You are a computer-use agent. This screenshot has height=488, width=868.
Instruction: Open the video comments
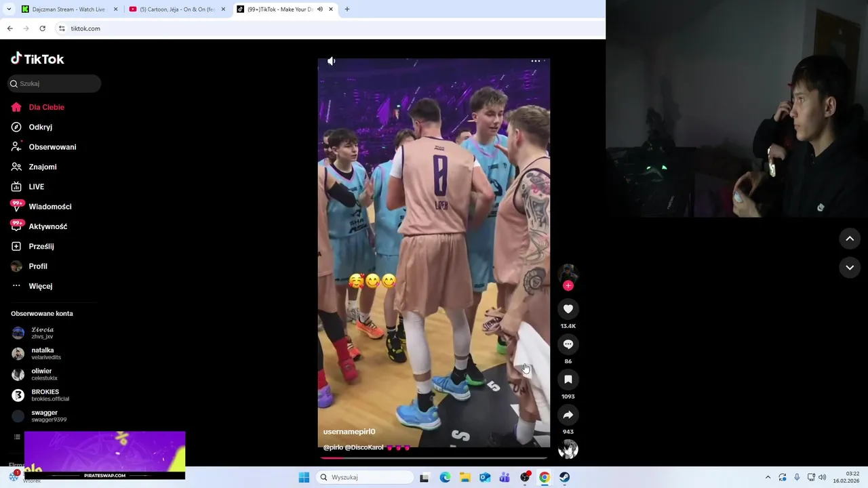(568, 344)
